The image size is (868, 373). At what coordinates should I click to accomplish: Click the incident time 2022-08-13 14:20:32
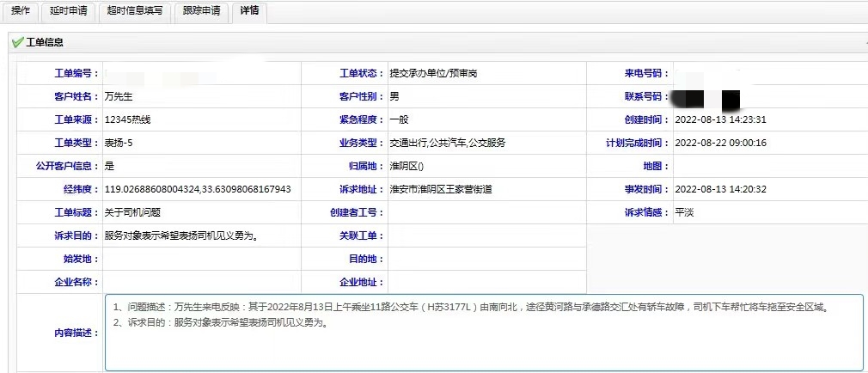tap(721, 189)
